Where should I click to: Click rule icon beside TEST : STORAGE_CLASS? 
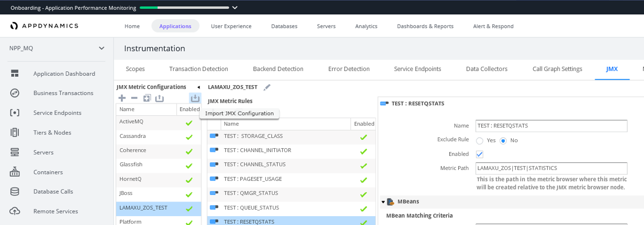214,136
